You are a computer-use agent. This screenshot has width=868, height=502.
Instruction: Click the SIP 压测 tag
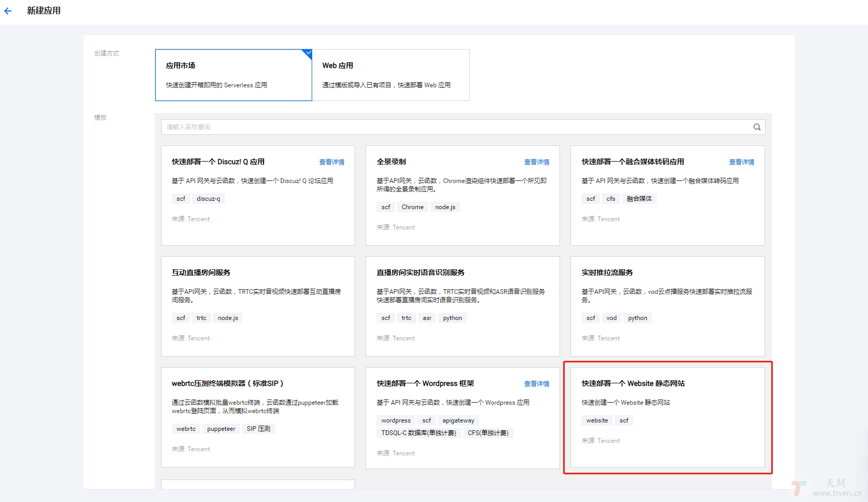pyautogui.click(x=259, y=429)
